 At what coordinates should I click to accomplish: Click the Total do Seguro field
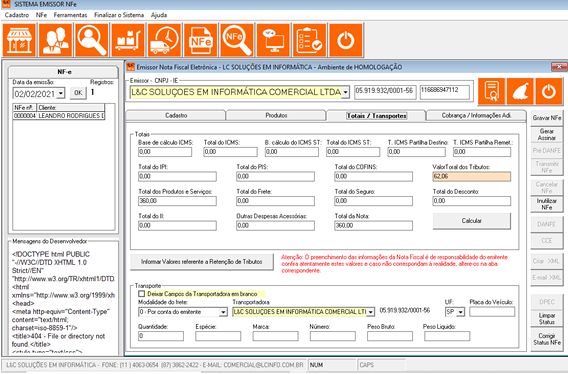click(x=373, y=201)
